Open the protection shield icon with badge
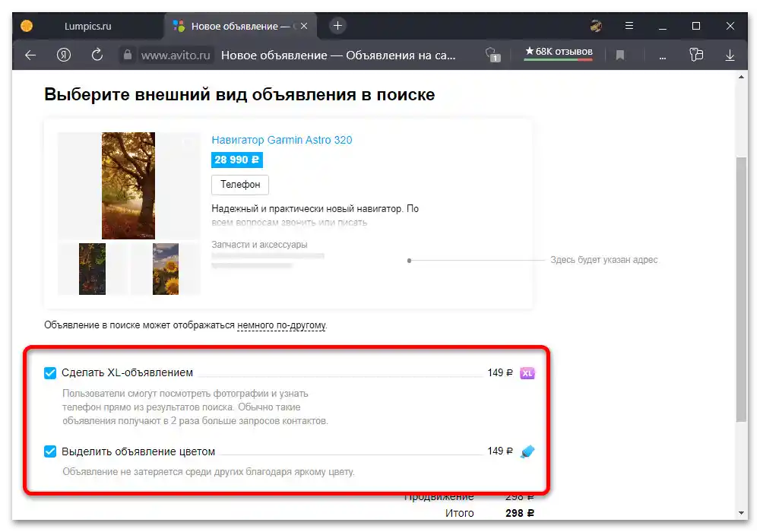The image size is (760, 532). (x=493, y=55)
